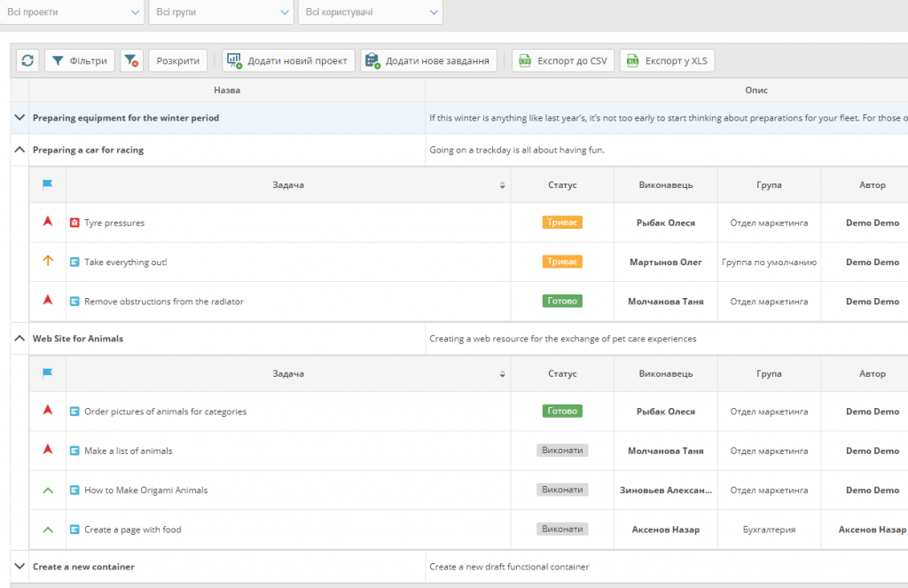
Task: Click the clear filter icon with red cross
Action: pyautogui.click(x=131, y=60)
